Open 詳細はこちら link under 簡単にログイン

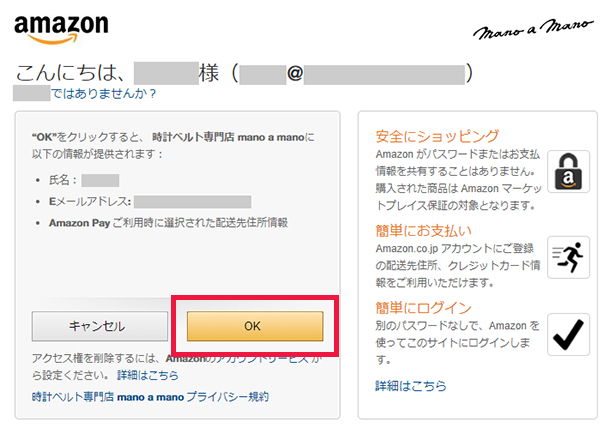click(411, 385)
